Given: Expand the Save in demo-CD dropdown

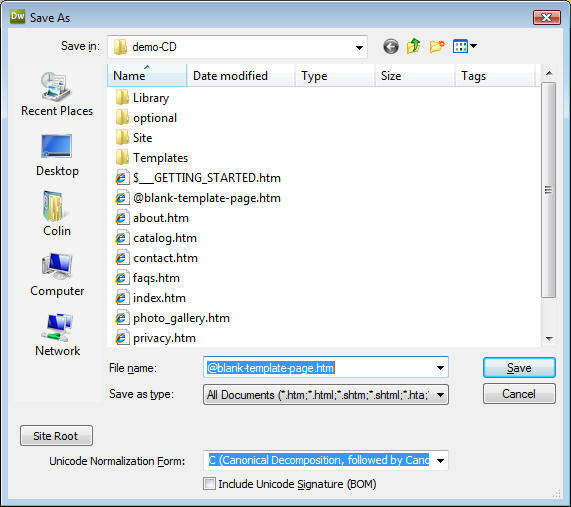Looking at the screenshot, I should pos(237,47).
